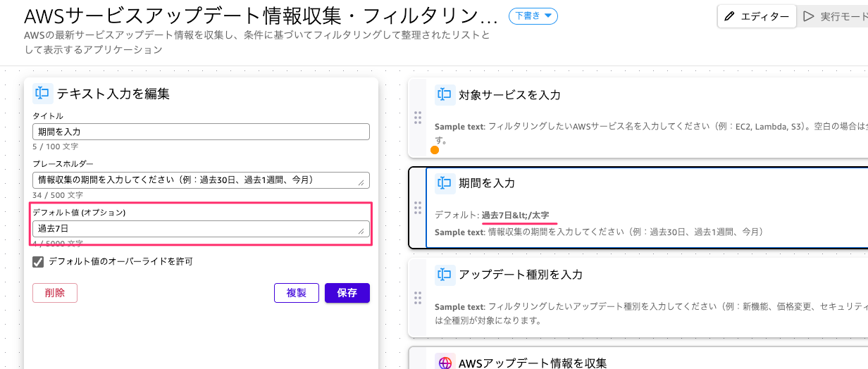Viewport: 868px width, 369px height.
Task: Click the 対象サービスを入力 card icon
Action: point(444,94)
